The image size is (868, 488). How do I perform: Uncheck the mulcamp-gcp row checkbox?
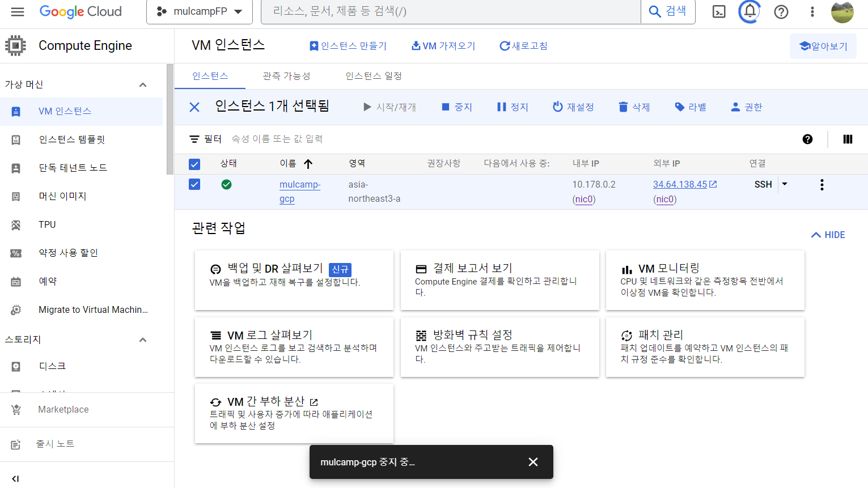pos(194,184)
